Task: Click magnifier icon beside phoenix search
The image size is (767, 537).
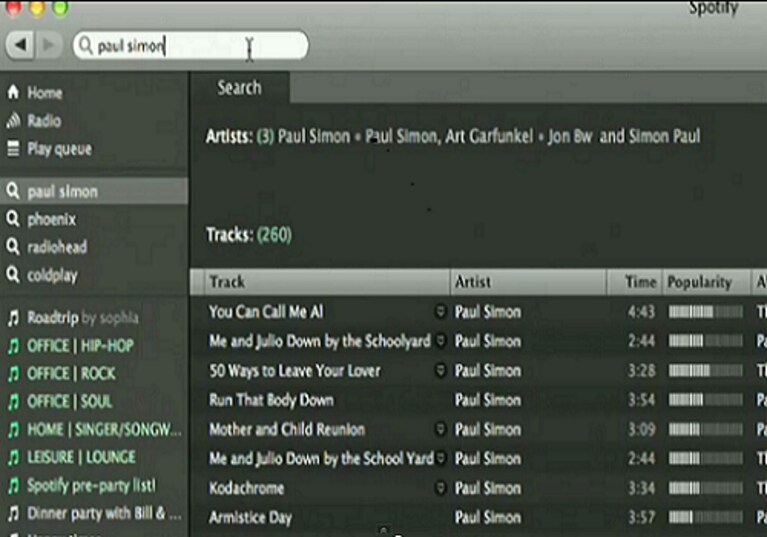Action: point(13,219)
